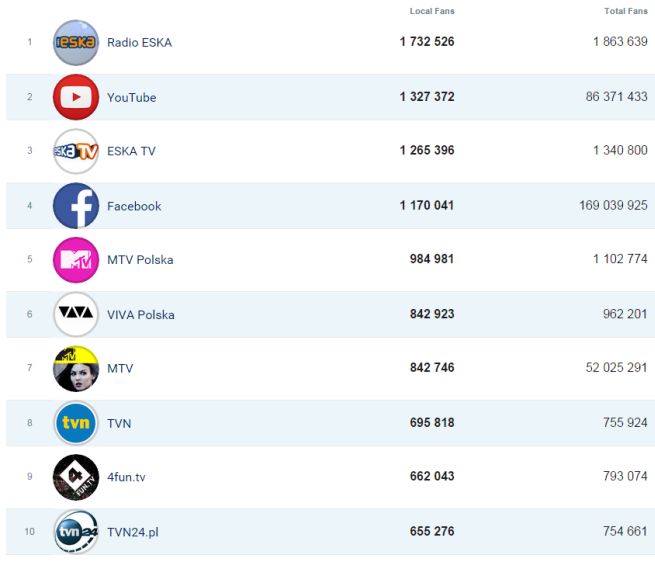Select the ESKA TV logo icon

76,151
